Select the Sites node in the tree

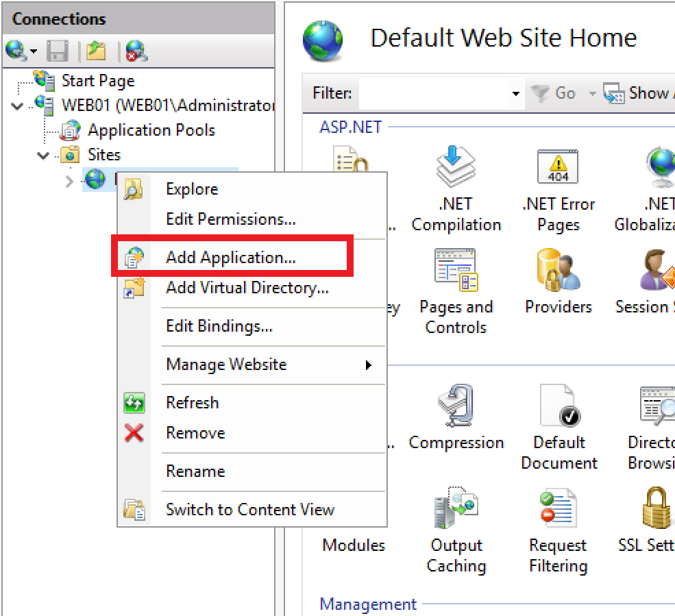tap(103, 155)
